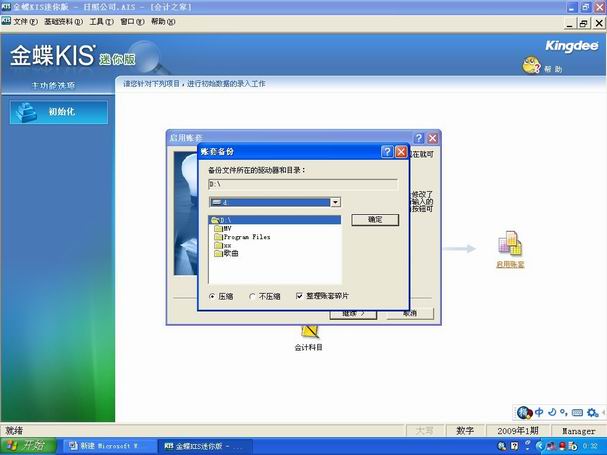The height and width of the screenshot is (455, 607).
Task: Click 取消 button in 启用账套 dialog
Action: coord(410,314)
